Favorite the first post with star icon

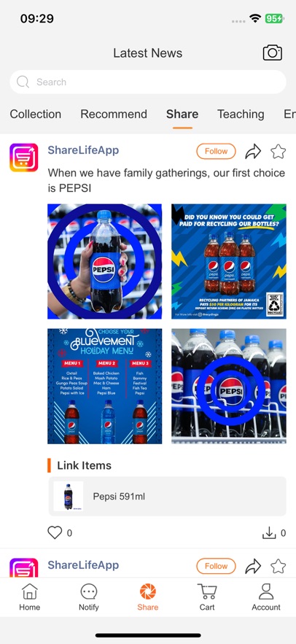tap(279, 151)
